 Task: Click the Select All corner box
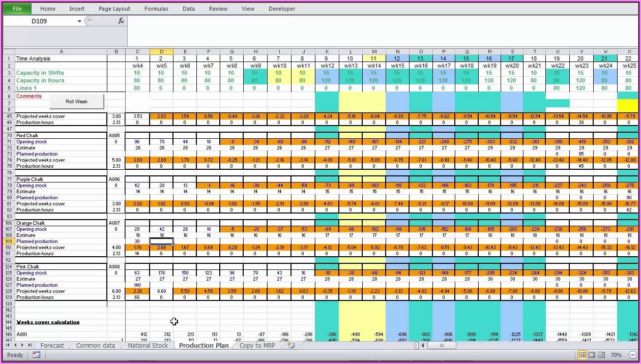tap(9, 51)
